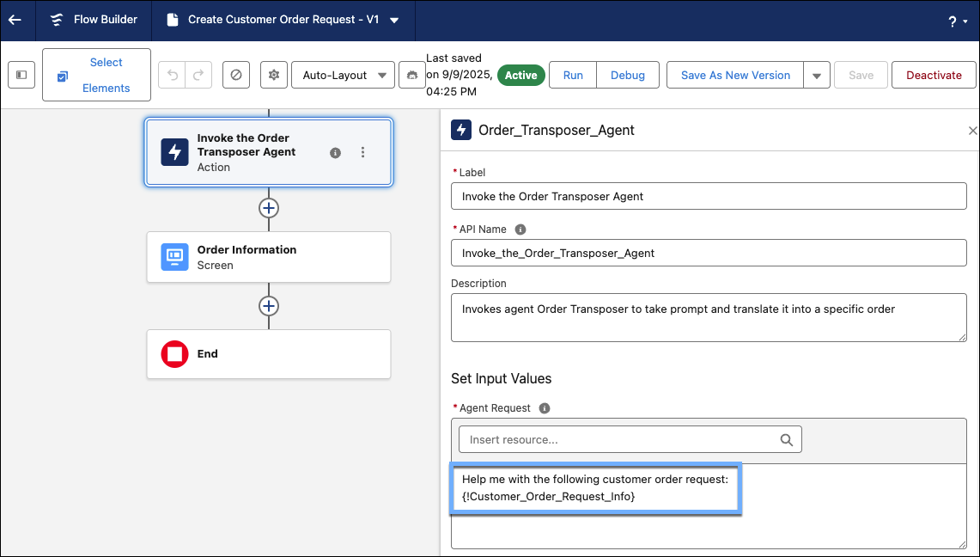Open the three-dot menu on Action element

362,152
